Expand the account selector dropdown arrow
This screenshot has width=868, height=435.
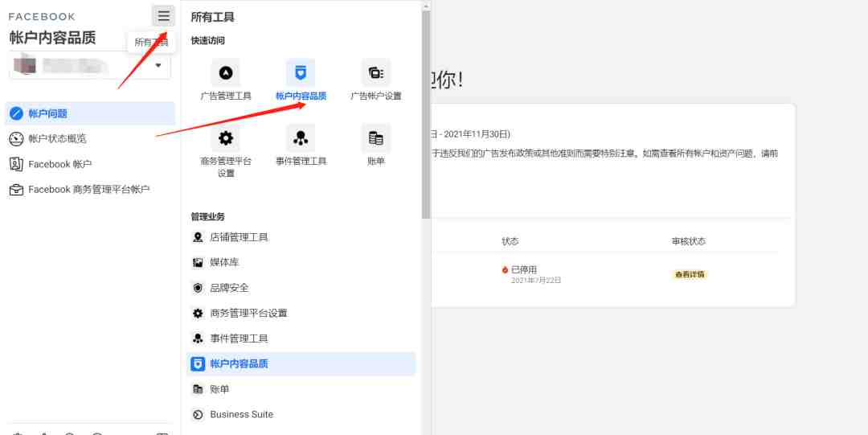(158, 65)
